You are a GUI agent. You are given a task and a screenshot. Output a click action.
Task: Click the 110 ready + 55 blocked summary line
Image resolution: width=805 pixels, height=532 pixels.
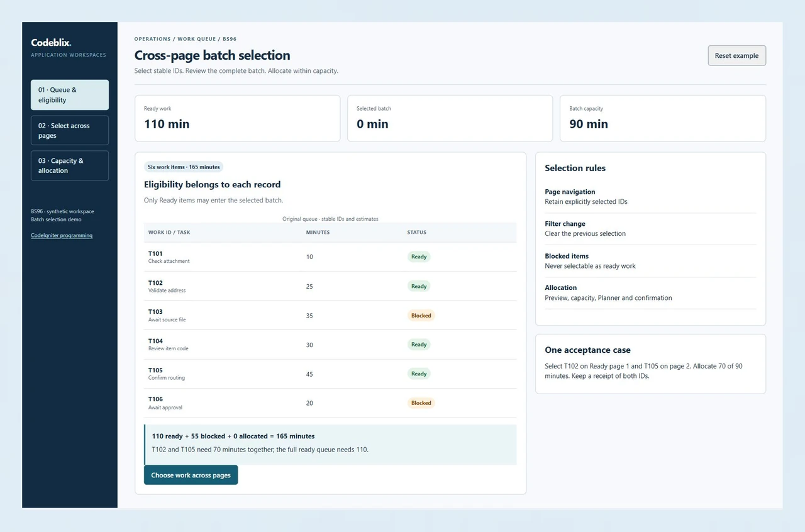point(233,436)
